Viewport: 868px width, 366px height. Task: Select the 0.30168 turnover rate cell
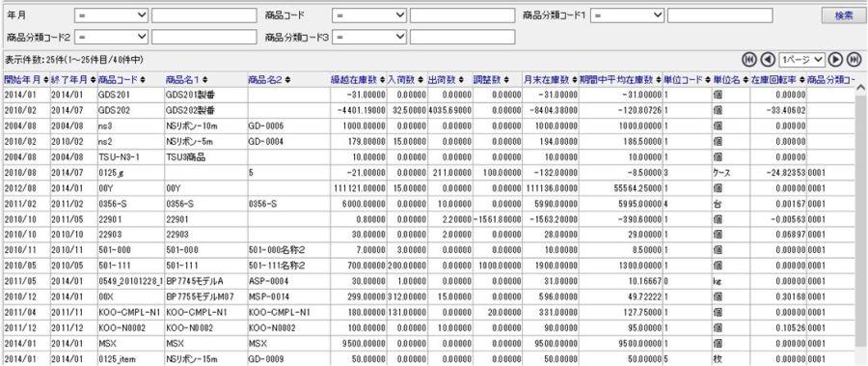tap(778, 296)
